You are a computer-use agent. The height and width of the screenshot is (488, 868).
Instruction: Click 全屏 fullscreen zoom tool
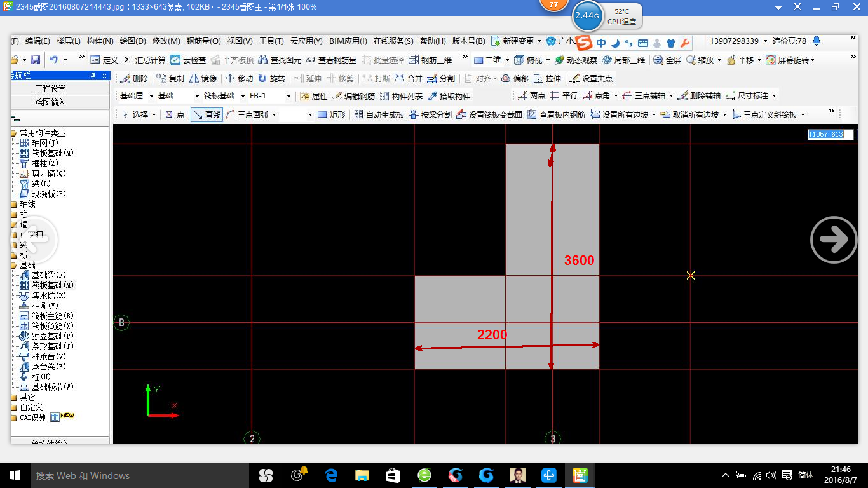pos(667,60)
